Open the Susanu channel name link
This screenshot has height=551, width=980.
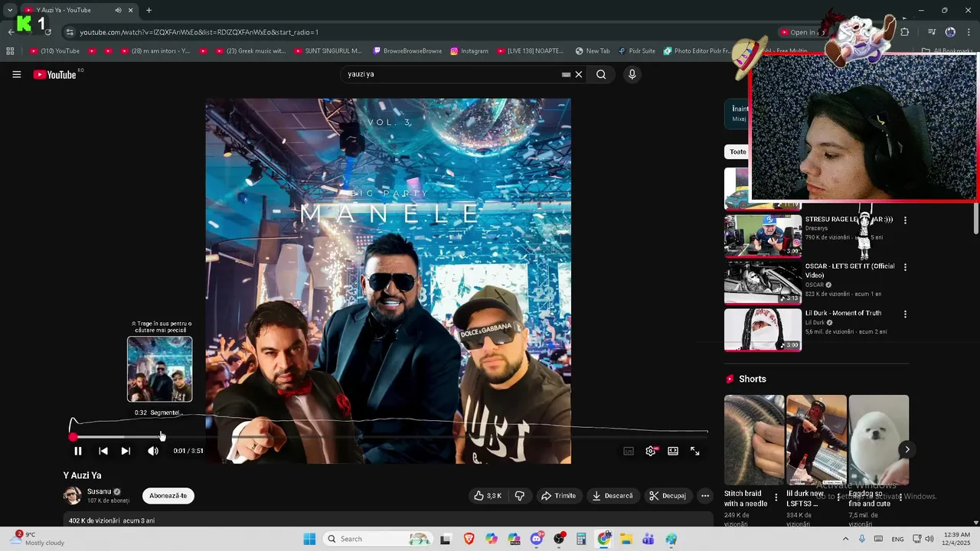99,491
